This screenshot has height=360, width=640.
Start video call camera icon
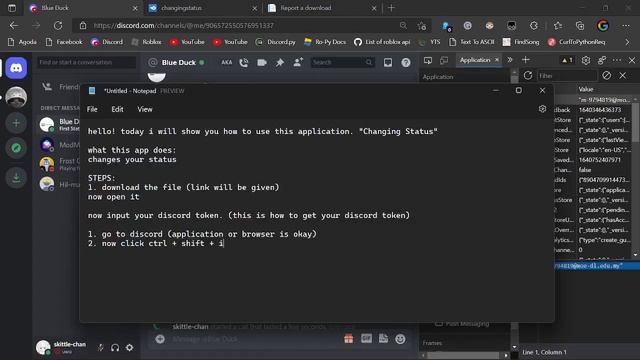(262, 62)
